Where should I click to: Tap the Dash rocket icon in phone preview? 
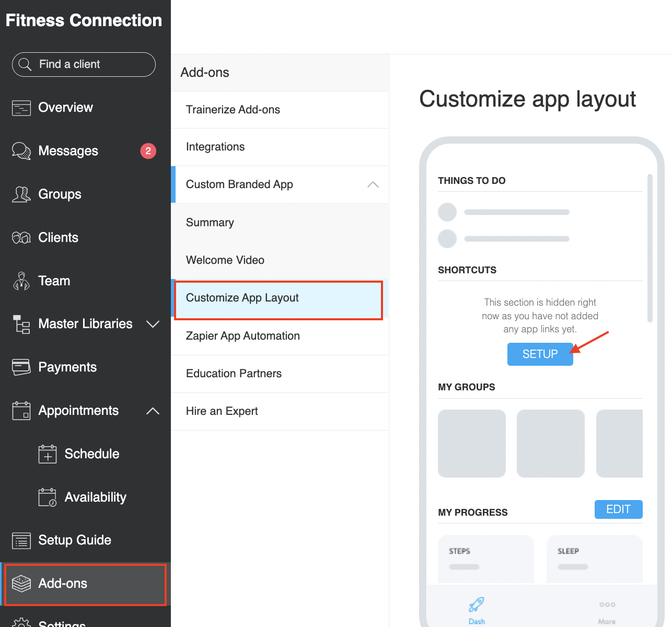tap(477, 605)
